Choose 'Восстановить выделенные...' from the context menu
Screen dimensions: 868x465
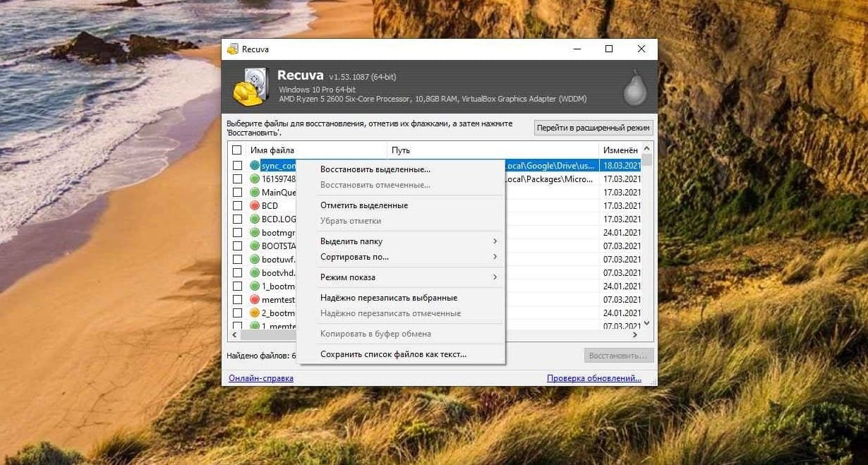coord(375,169)
